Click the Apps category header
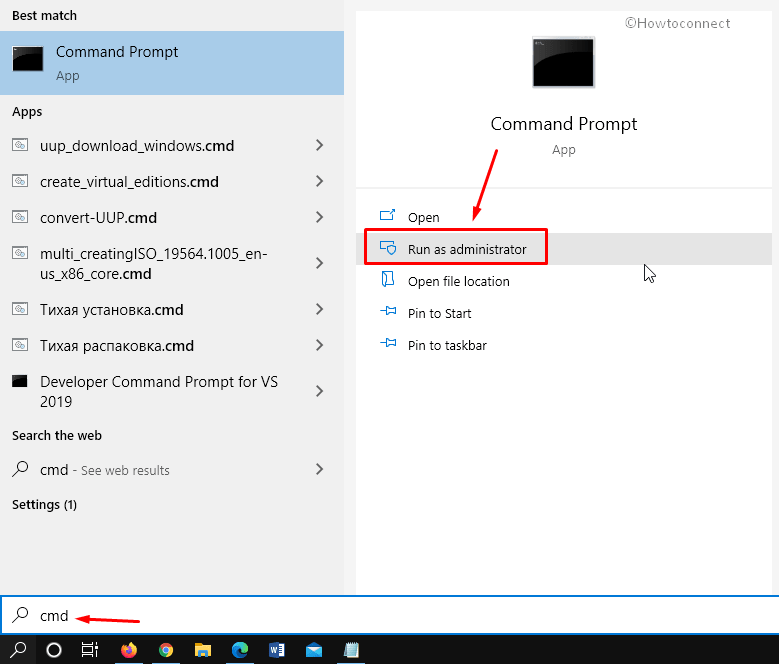This screenshot has width=779, height=664. (27, 112)
